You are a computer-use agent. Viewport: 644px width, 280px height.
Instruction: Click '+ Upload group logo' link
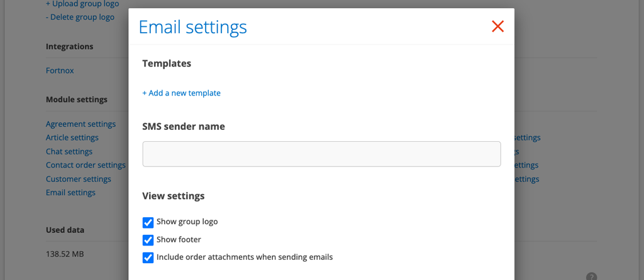click(82, 4)
